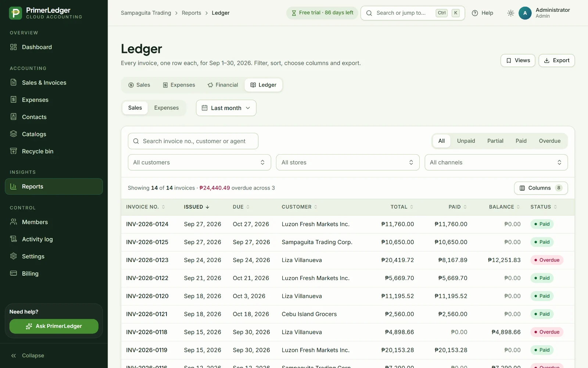Click the PrimerLedger logo icon

click(15, 13)
